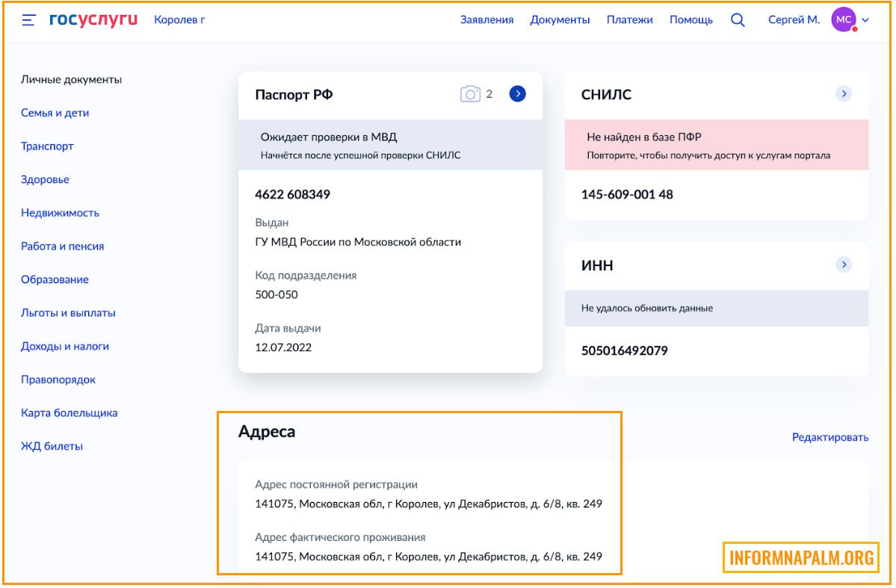Click the MC user avatar
896x588 pixels.
point(843,20)
